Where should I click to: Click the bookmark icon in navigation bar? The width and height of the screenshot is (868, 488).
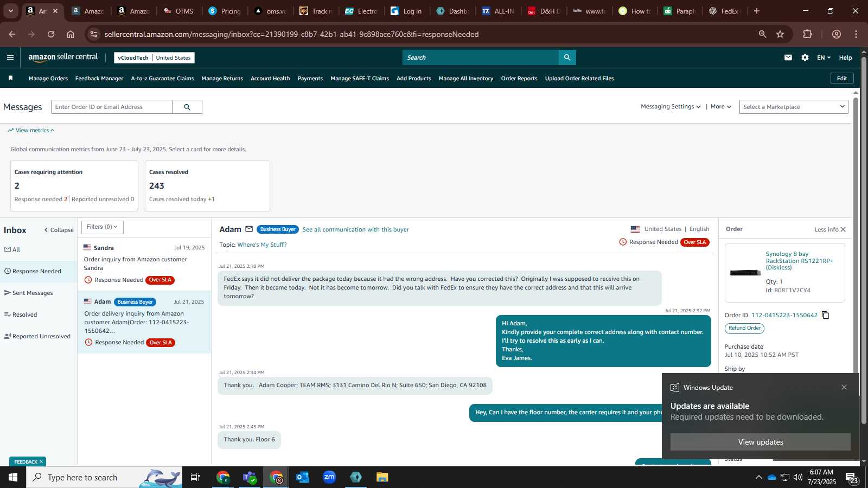pyautogui.click(x=10, y=78)
